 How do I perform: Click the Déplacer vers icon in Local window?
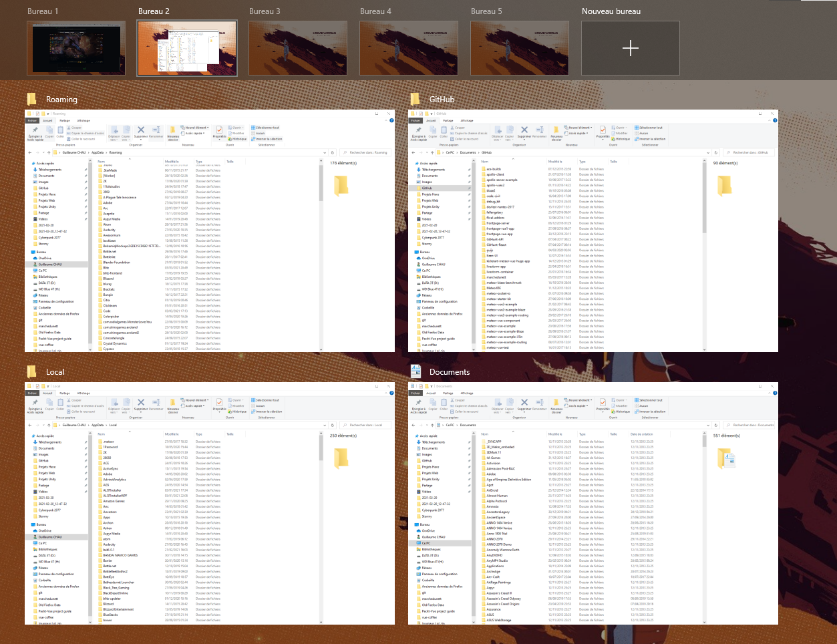(115, 403)
